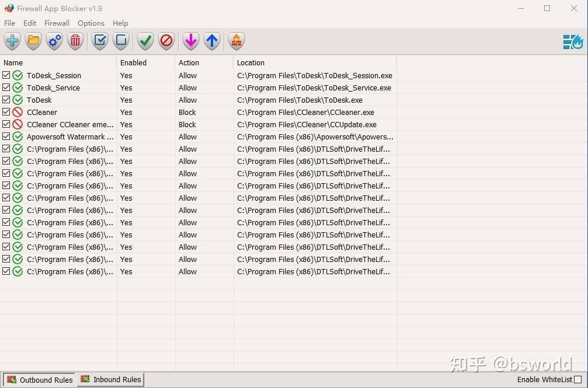Click the red block icon of CCleaner row
Screen dimensions: 588x388
tap(18, 112)
